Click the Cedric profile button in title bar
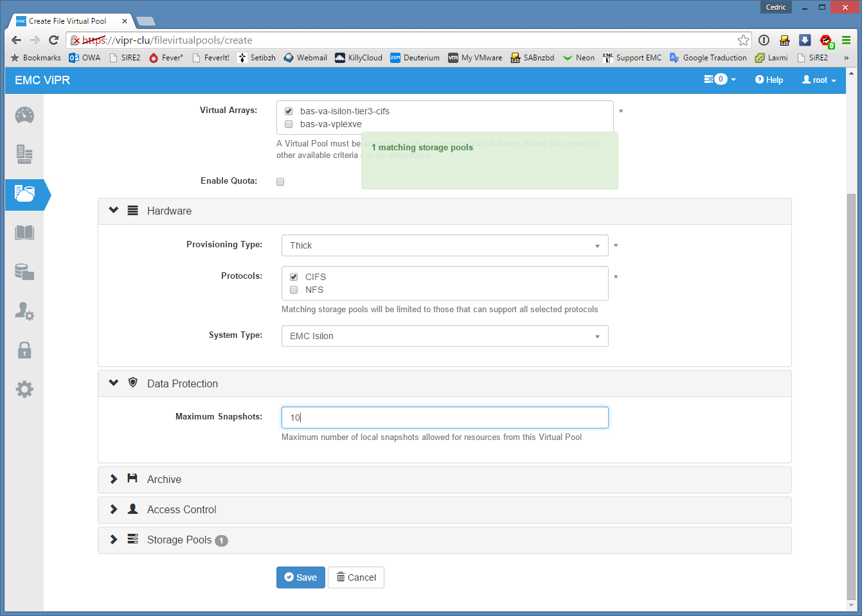Screen dimensions: 862x616 (776, 7)
